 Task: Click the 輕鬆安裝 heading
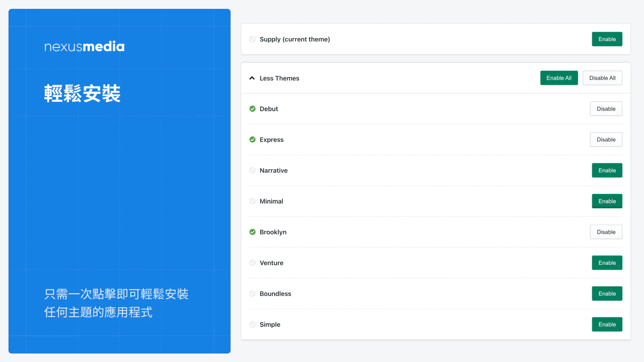click(82, 93)
